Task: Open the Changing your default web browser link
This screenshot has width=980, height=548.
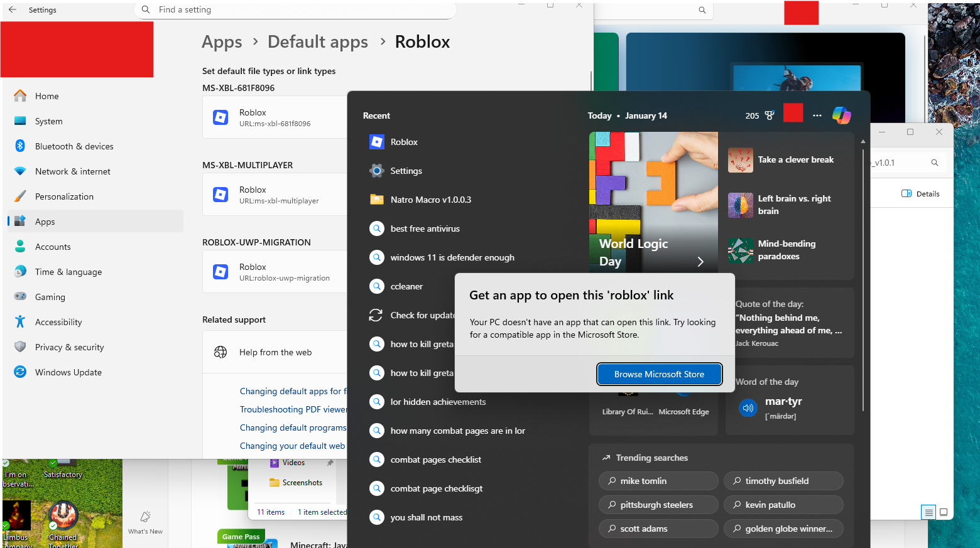Action: (x=293, y=446)
